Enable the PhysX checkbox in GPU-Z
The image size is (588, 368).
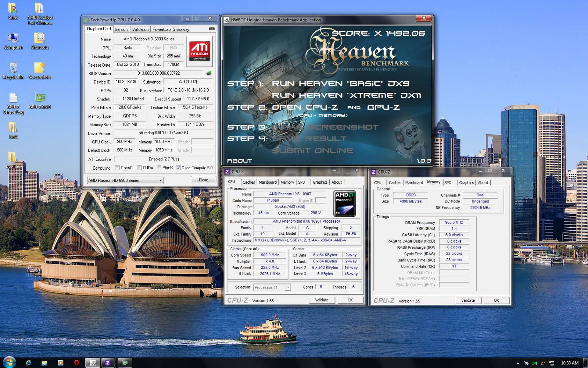(159, 168)
